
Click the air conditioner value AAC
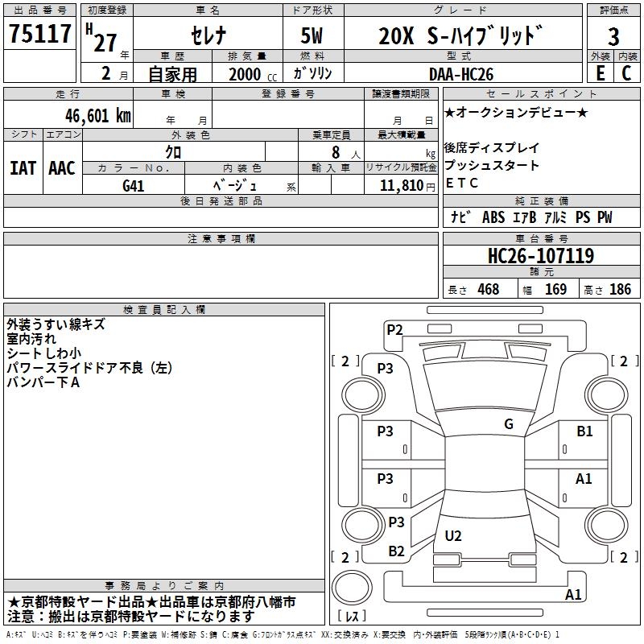click(x=62, y=168)
